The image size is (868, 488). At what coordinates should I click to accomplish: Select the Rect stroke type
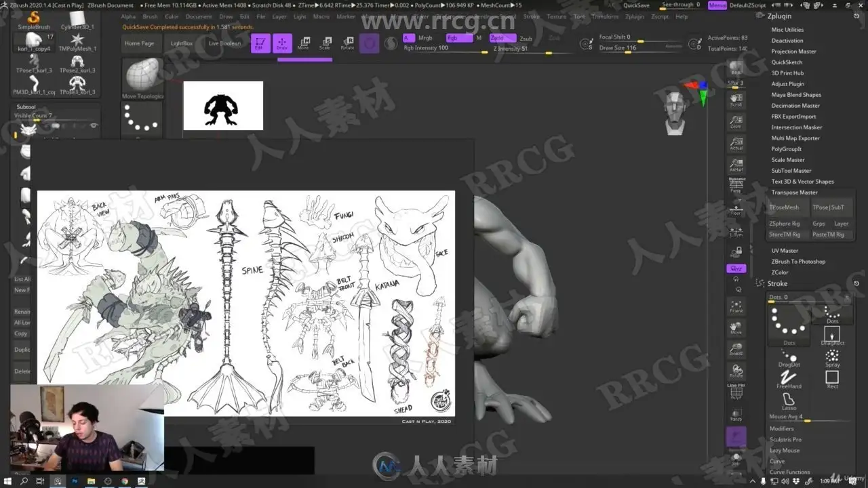click(x=833, y=380)
